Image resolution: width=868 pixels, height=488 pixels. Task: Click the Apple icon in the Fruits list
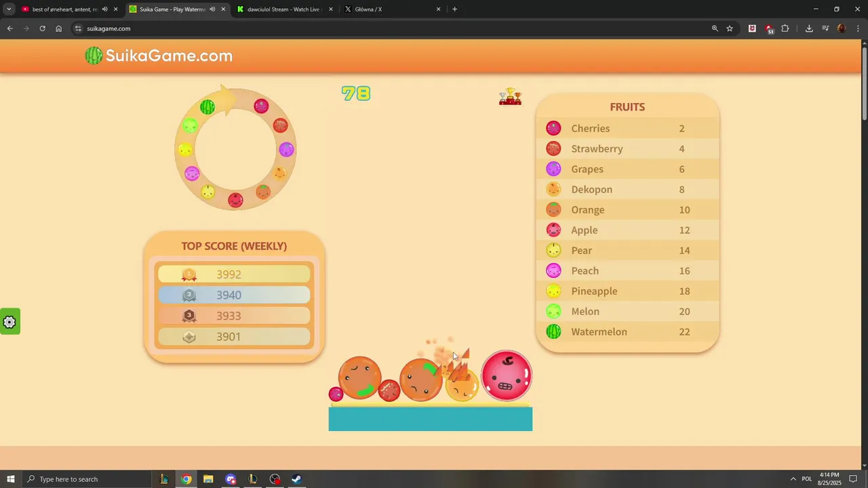(553, 230)
